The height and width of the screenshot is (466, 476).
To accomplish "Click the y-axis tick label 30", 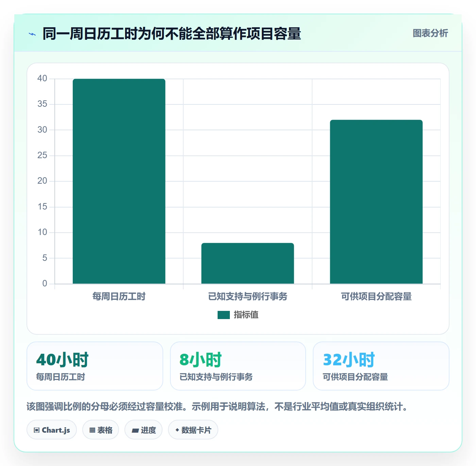I will click(x=42, y=130).
